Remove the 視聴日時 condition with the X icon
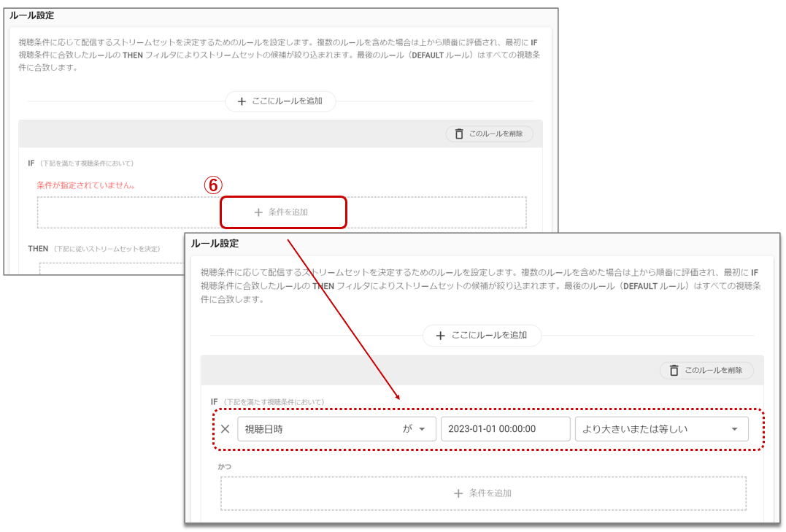 click(x=226, y=429)
